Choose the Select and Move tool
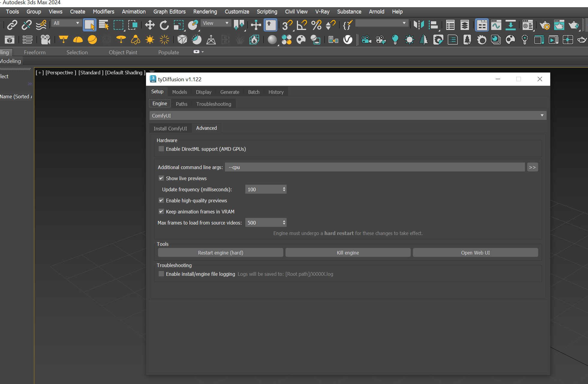This screenshot has height=384, width=588. click(x=150, y=25)
